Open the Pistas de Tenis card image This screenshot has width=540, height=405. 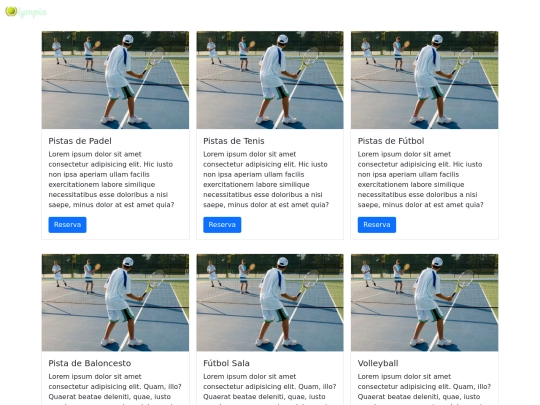coord(270,80)
